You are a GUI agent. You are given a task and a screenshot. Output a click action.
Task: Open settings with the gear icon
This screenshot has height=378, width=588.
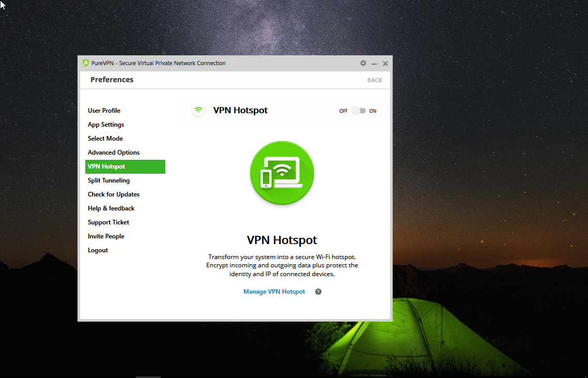tap(363, 63)
